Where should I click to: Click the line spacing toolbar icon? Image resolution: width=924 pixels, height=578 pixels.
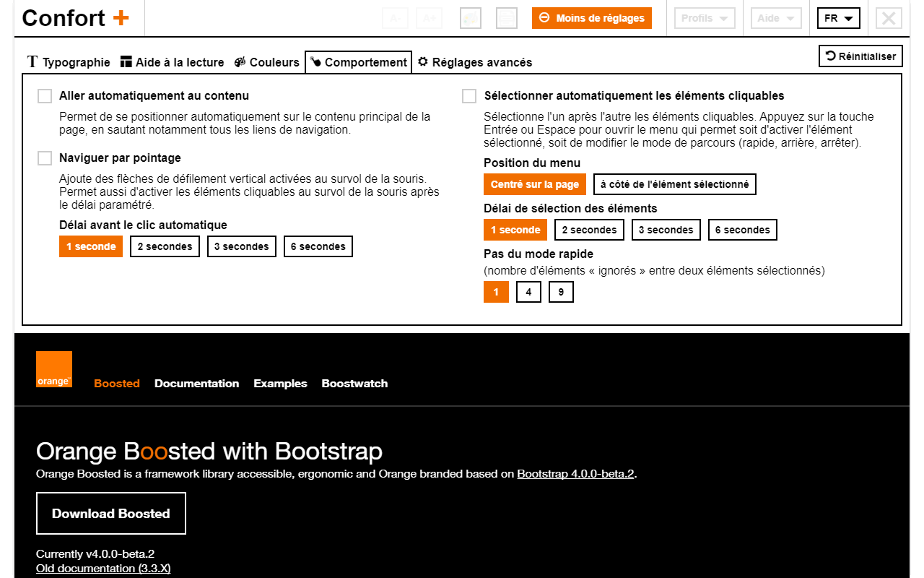click(507, 18)
